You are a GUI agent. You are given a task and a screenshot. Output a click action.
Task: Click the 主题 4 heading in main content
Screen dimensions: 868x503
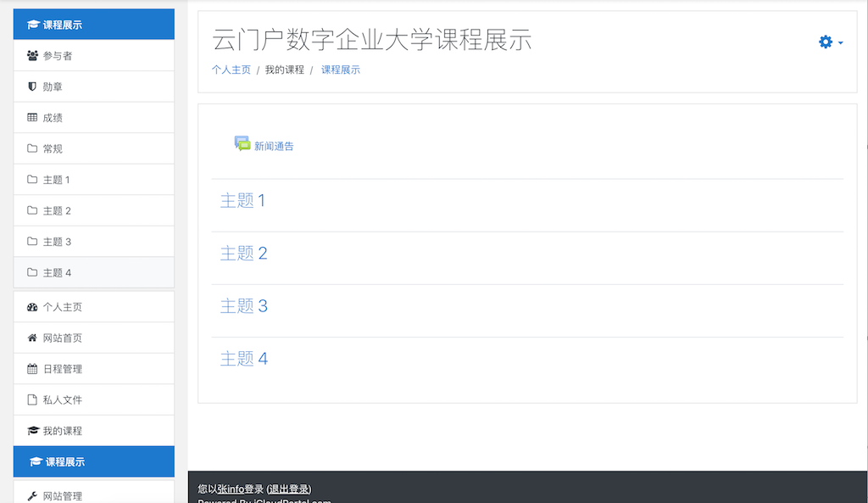(x=243, y=359)
